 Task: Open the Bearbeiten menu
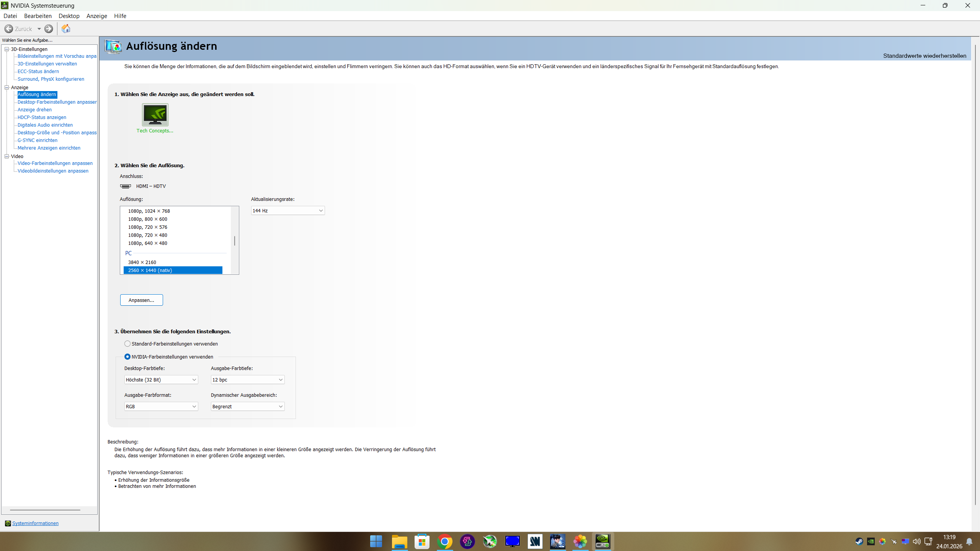click(x=38, y=16)
